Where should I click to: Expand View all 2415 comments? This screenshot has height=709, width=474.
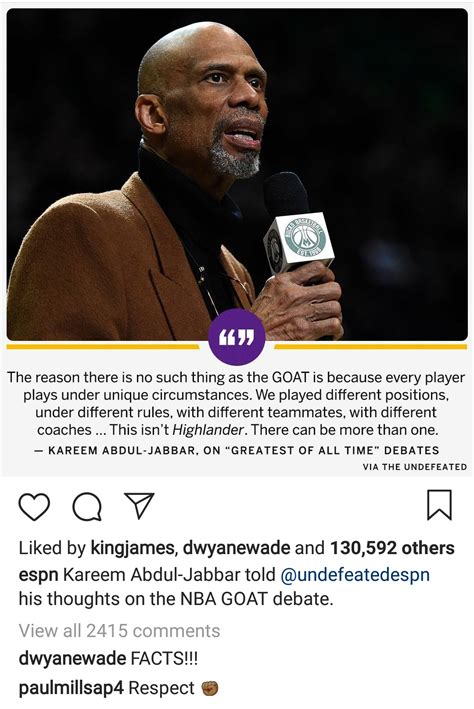pos(119,631)
